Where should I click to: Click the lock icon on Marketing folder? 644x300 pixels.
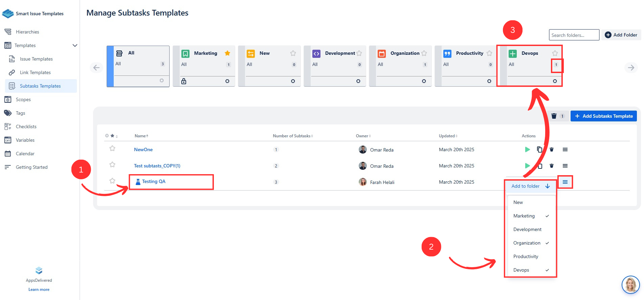tap(184, 81)
